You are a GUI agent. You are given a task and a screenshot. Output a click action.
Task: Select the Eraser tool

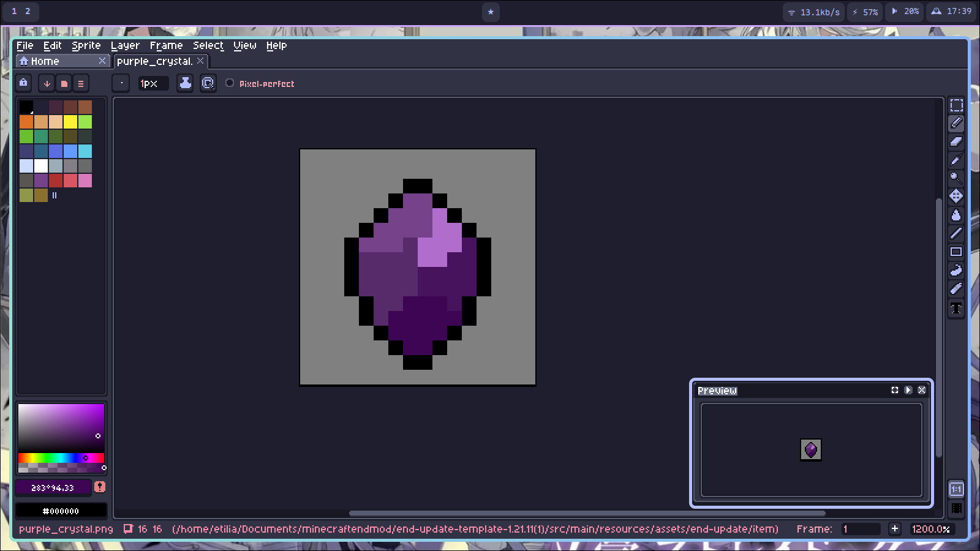(956, 141)
